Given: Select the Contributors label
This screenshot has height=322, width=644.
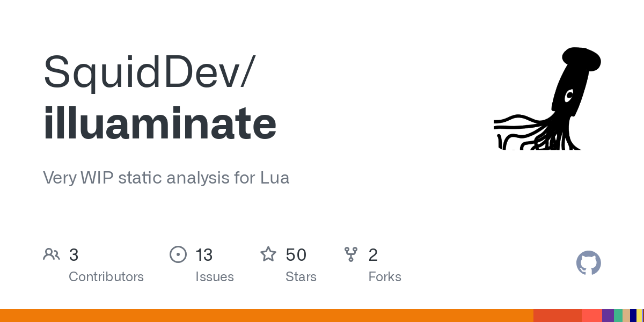Looking at the screenshot, I should (x=106, y=277).
